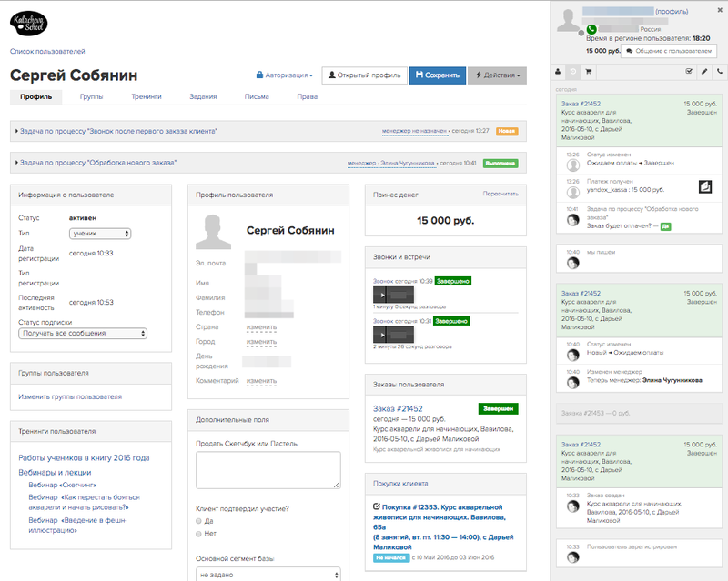Expand the Действия dropdown button
This screenshot has height=581, width=728.
(x=497, y=75)
